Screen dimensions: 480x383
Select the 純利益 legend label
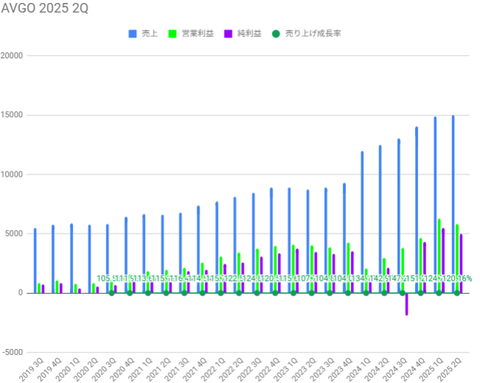[249, 33]
